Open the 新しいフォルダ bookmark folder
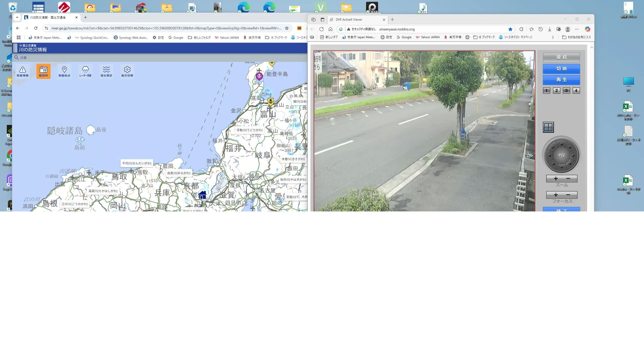644x362 pixels. [199, 37]
